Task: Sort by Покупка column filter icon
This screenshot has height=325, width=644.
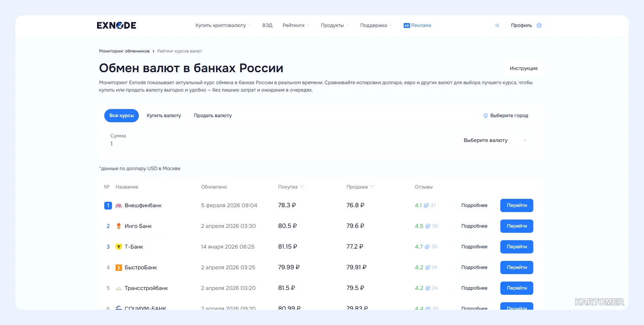Action: click(302, 187)
